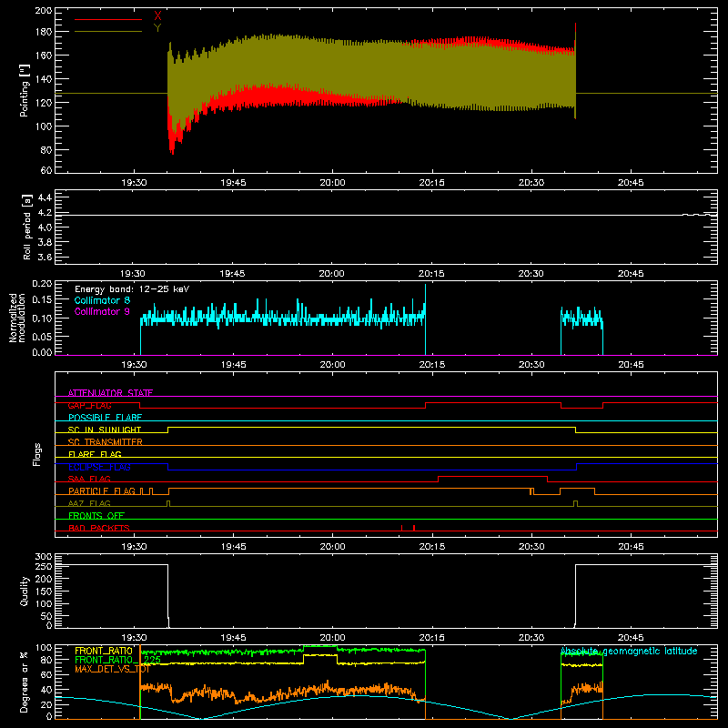Click the BAD_PACKETS flag label
Image resolution: width=728 pixels, height=728 pixels.
[x=99, y=528]
